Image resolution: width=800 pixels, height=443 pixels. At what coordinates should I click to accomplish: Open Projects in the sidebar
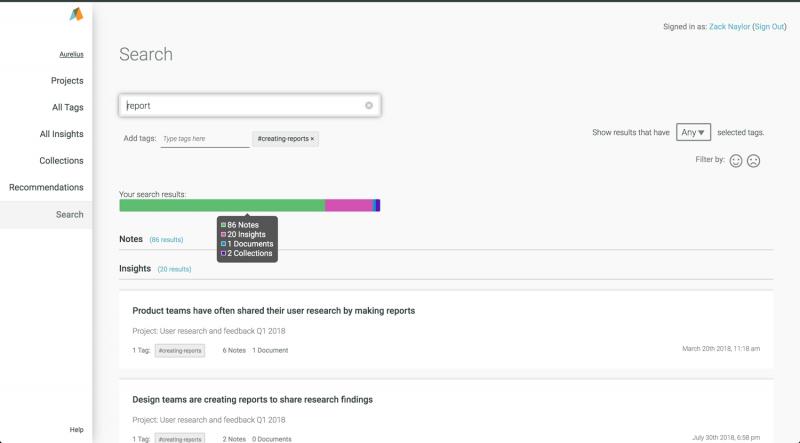tap(67, 81)
